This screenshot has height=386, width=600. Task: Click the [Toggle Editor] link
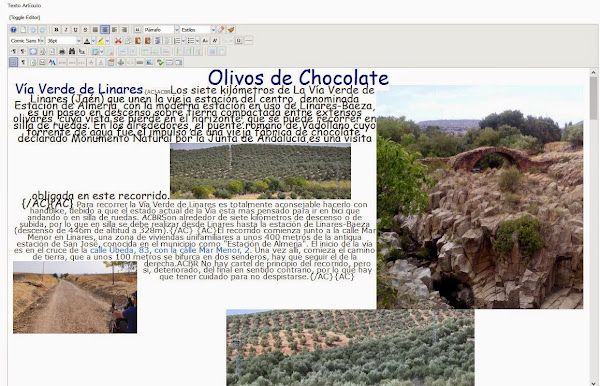tap(24, 17)
